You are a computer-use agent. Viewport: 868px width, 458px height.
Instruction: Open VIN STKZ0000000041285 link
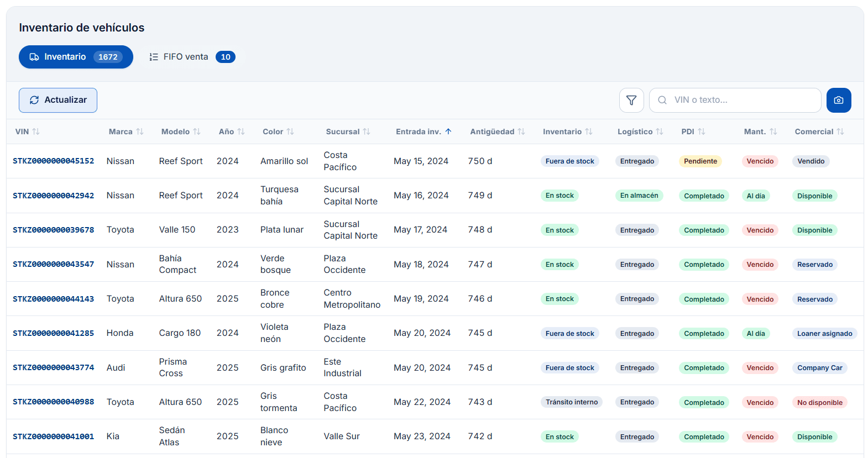[x=54, y=333]
